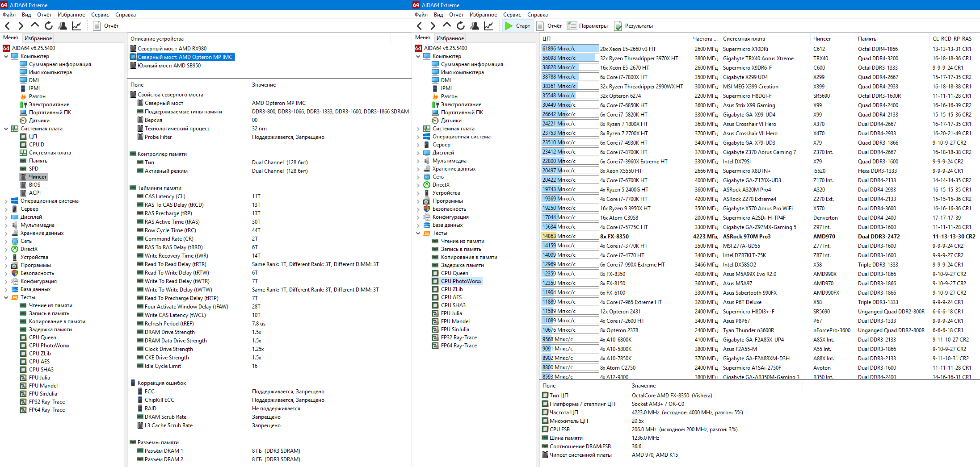
Task: Open Результаты in the right window toolbar
Action: click(x=634, y=26)
